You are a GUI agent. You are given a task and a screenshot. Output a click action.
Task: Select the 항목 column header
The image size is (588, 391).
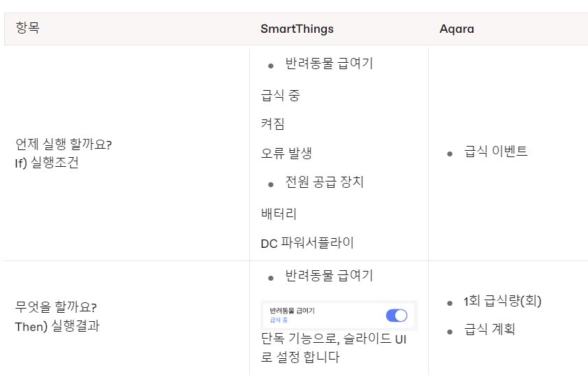(x=27, y=29)
